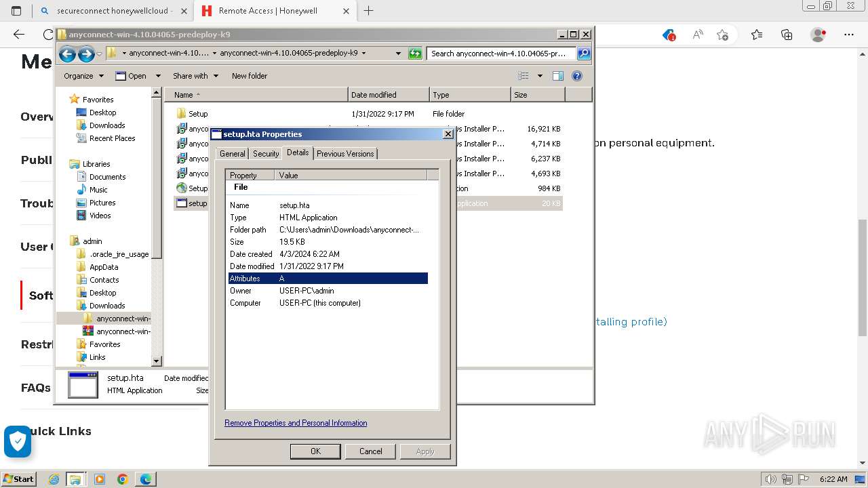Click the Property column header in Details

(x=250, y=175)
